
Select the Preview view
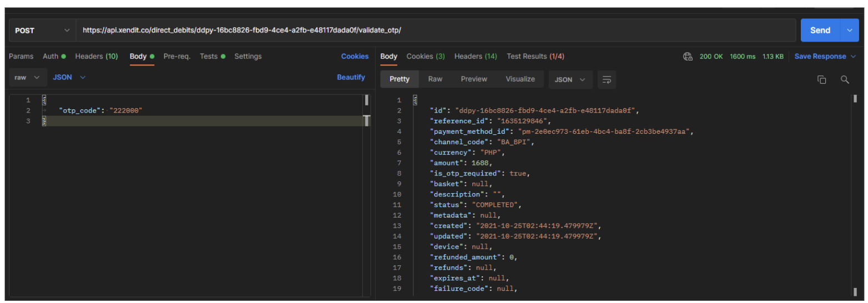474,79
